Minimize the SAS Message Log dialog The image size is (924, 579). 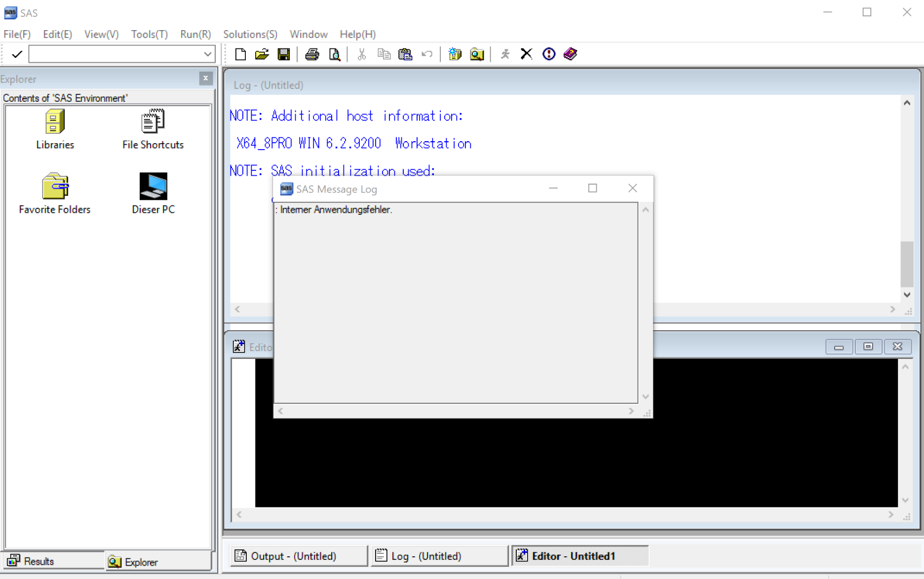coord(553,189)
